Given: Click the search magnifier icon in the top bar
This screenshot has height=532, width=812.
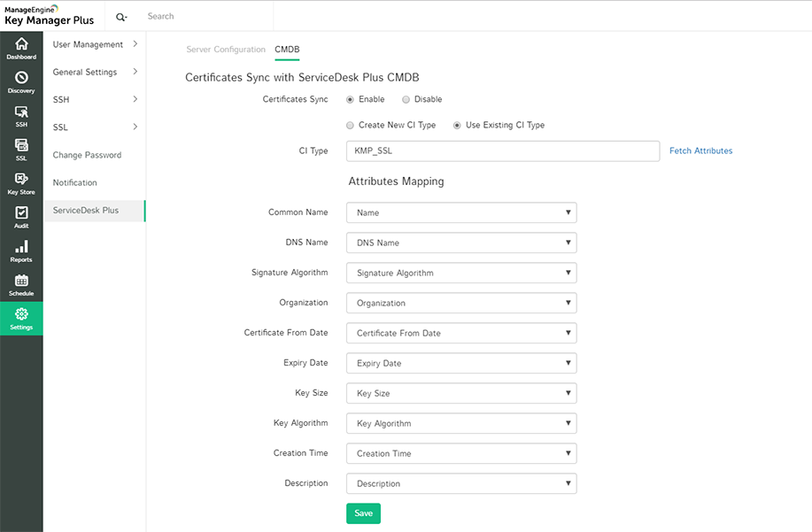Looking at the screenshot, I should tap(121, 16).
